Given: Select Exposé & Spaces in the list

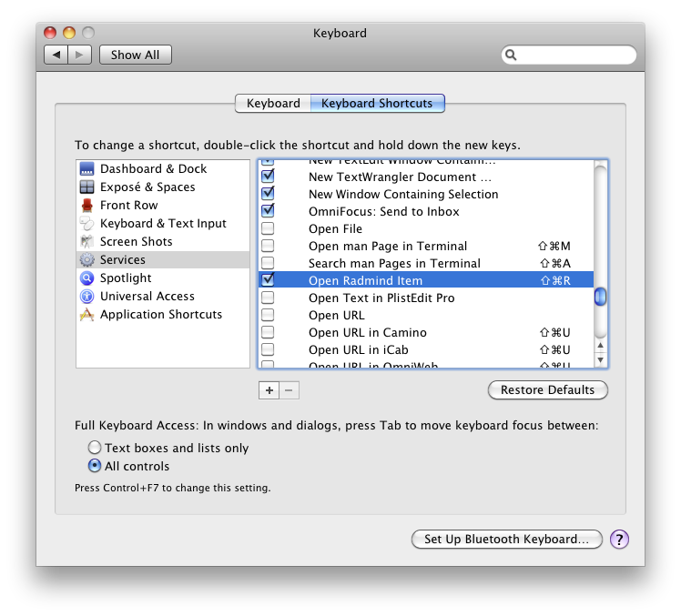Looking at the screenshot, I should pos(147,187).
